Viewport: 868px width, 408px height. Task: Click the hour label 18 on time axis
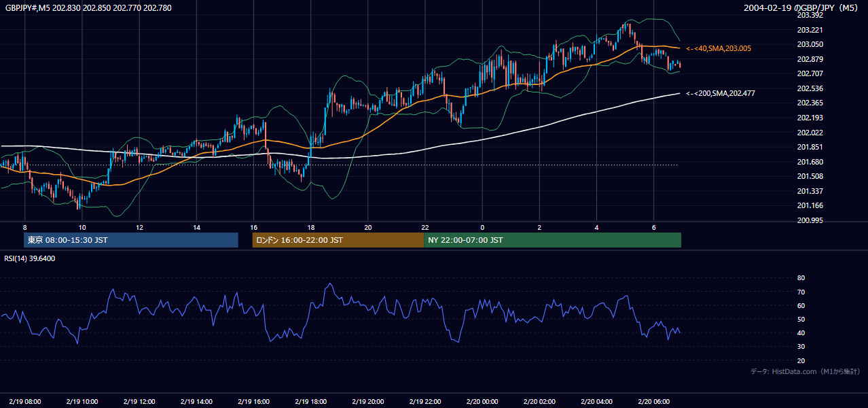(310, 227)
